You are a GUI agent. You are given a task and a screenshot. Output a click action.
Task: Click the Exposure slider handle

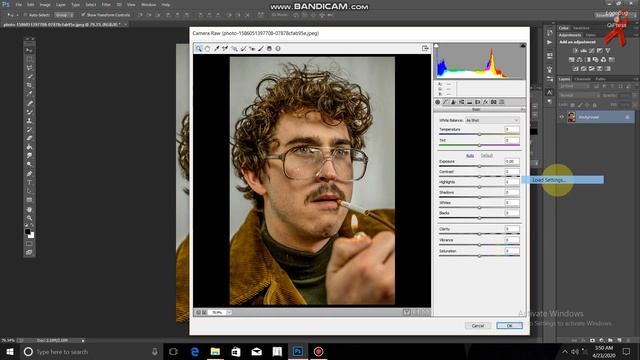(480, 167)
